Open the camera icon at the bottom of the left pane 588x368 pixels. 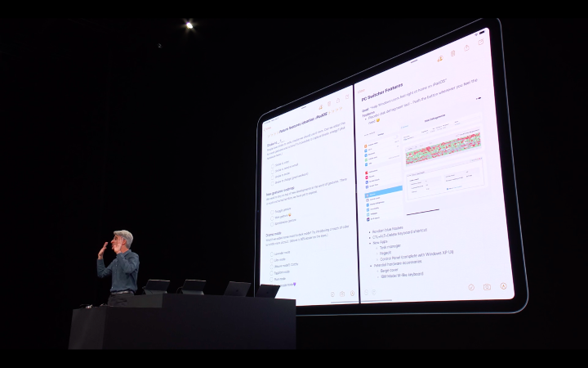coord(342,294)
